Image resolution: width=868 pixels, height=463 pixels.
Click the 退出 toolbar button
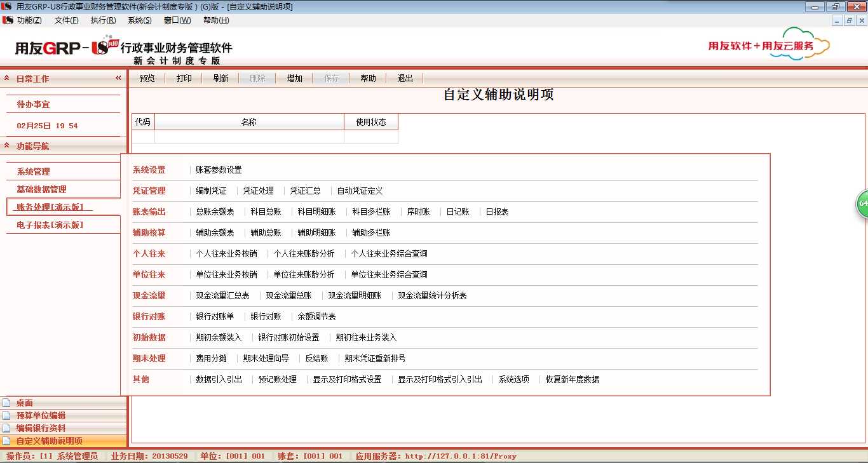coord(405,79)
